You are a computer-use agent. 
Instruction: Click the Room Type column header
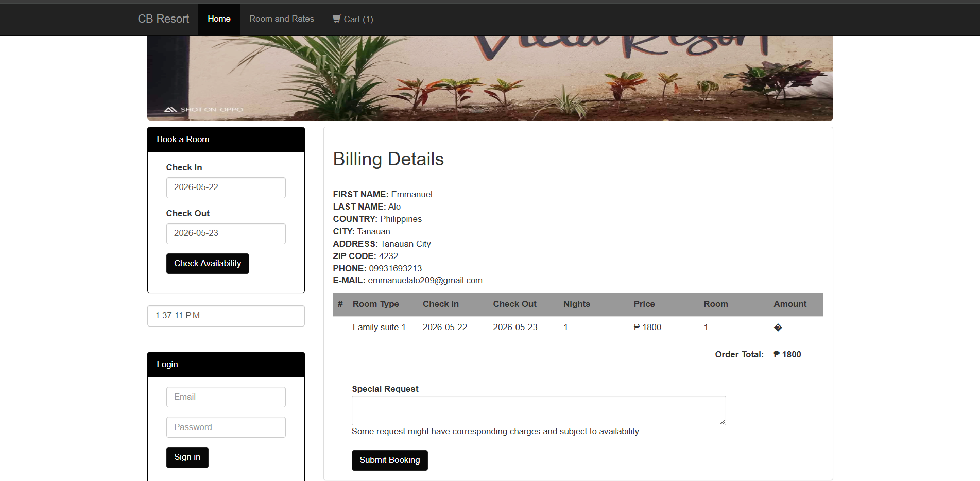click(375, 304)
